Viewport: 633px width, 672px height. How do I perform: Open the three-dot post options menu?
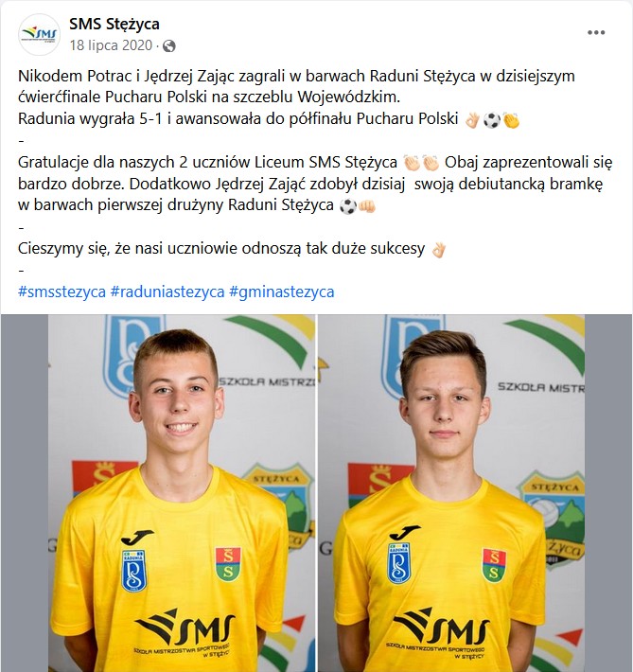pos(596,32)
